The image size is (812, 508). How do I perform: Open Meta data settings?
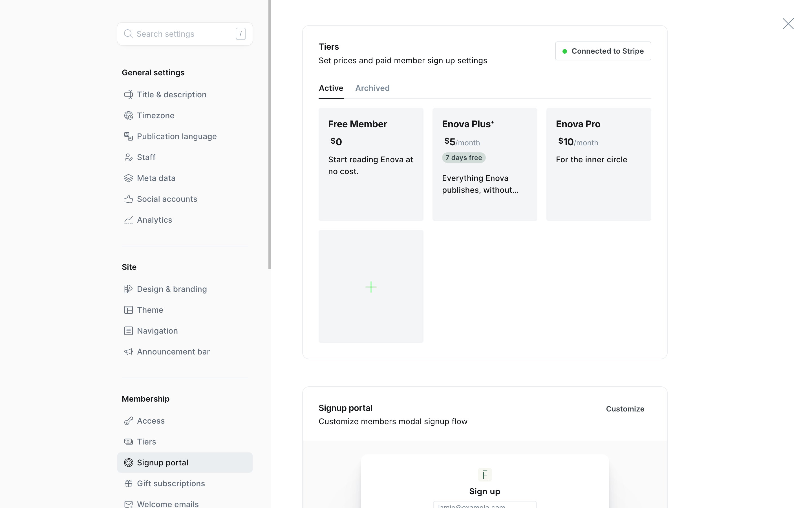[185, 178]
